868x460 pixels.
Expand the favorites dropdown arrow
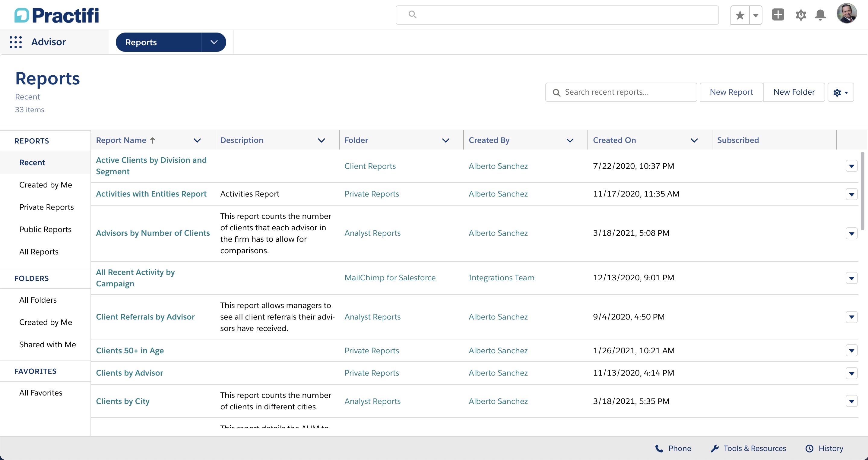(x=756, y=15)
